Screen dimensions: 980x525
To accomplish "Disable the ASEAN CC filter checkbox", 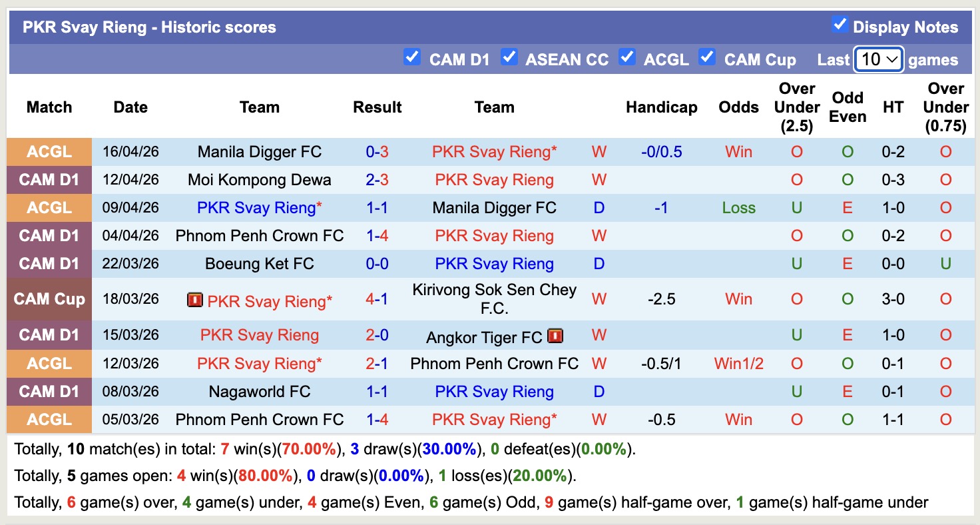I will (x=509, y=57).
